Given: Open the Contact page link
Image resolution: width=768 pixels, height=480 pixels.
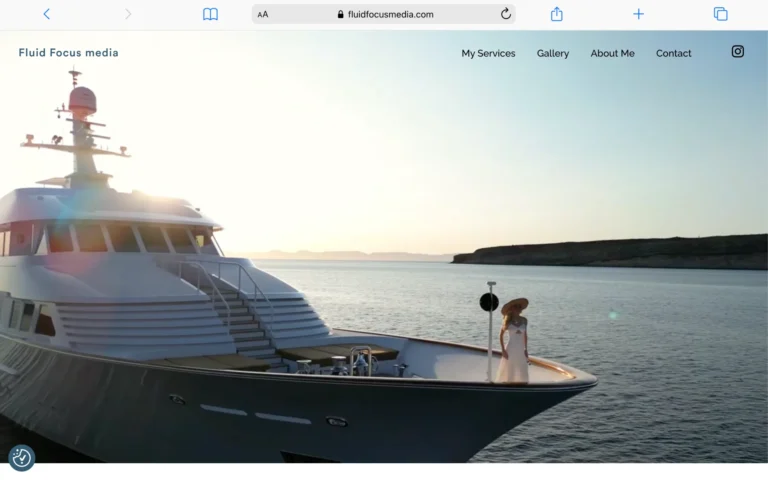Looking at the screenshot, I should pos(673,53).
